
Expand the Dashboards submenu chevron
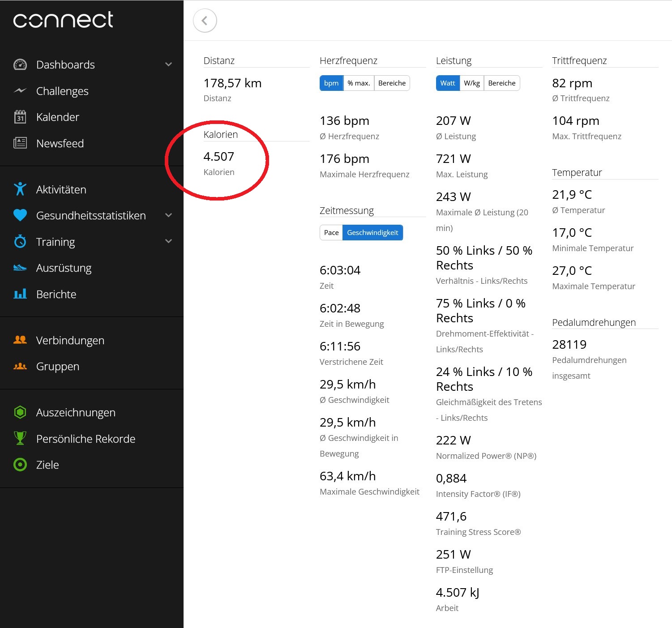(x=169, y=64)
